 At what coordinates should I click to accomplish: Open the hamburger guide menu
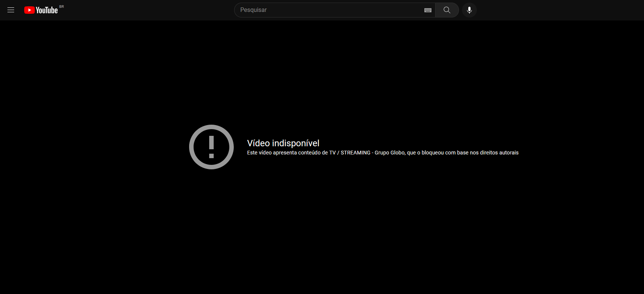click(x=11, y=10)
